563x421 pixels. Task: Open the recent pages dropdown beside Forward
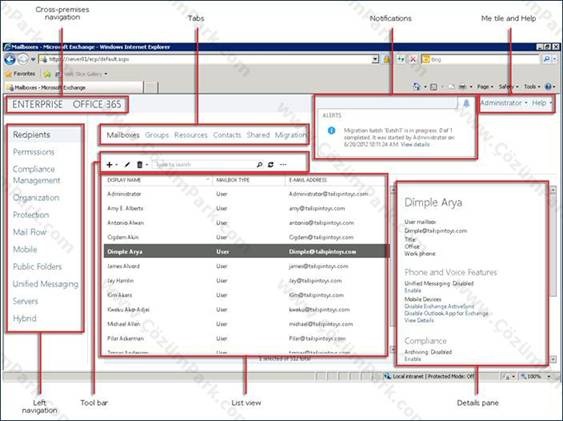click(33, 60)
